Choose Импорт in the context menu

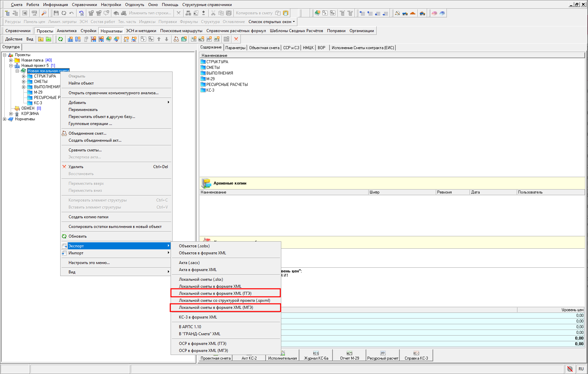pyautogui.click(x=76, y=253)
